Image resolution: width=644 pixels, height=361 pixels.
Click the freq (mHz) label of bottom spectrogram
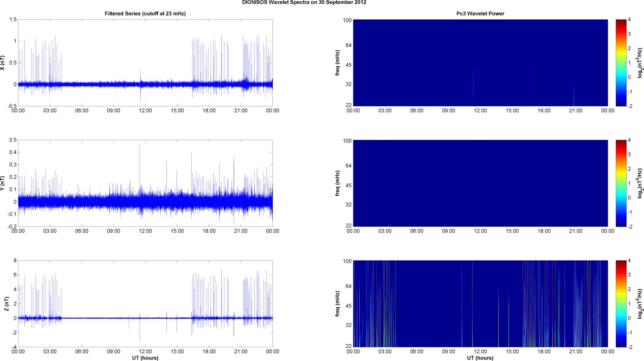(338, 304)
